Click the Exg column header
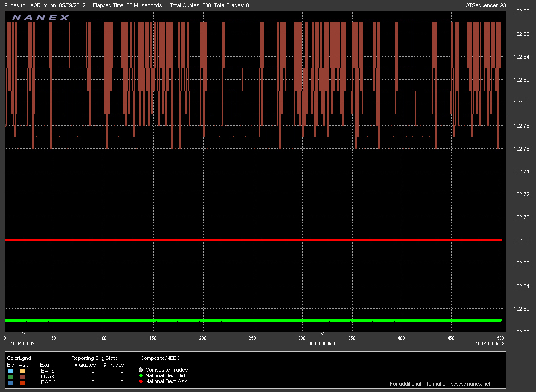Viewport: 536px width, 392px height. tap(44, 365)
